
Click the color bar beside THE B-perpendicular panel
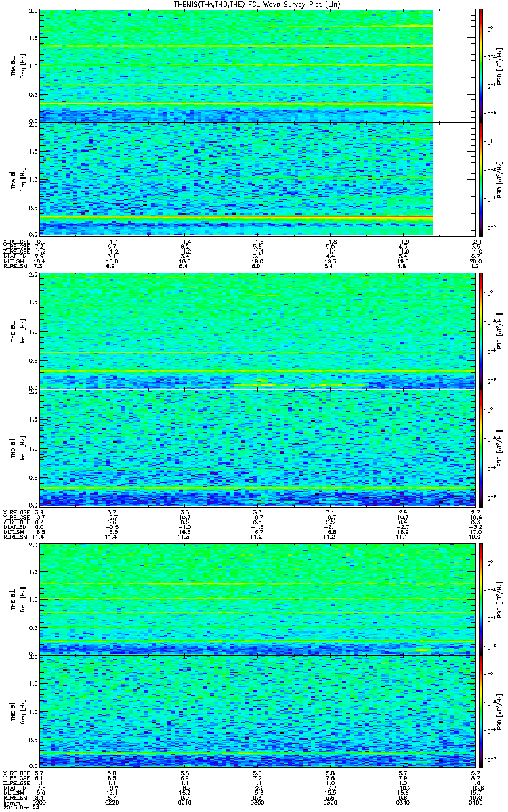[480, 597]
